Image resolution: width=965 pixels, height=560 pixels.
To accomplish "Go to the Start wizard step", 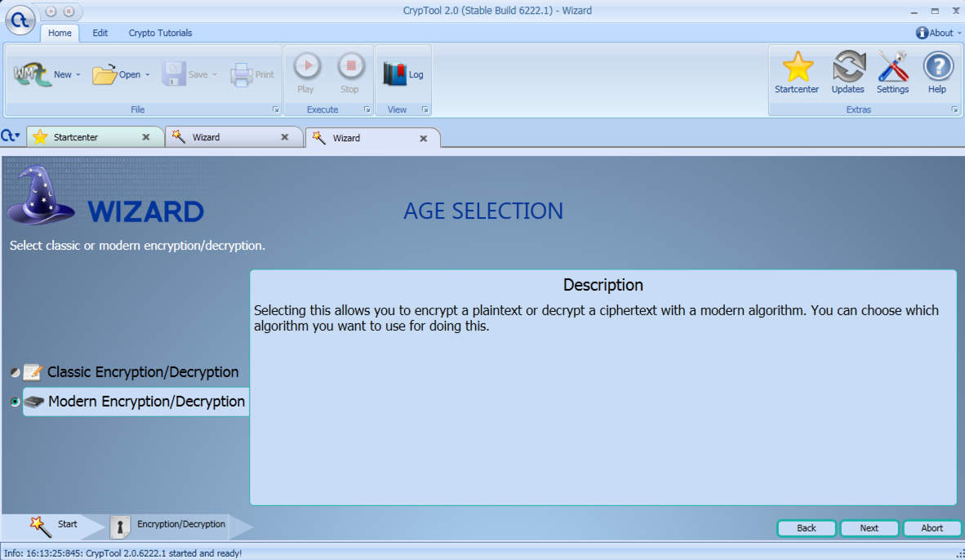I will [x=54, y=526].
